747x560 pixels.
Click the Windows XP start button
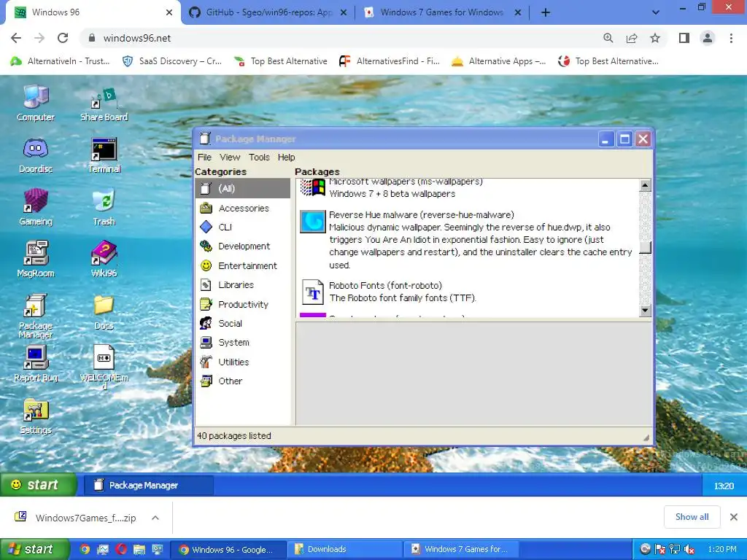[34, 549]
